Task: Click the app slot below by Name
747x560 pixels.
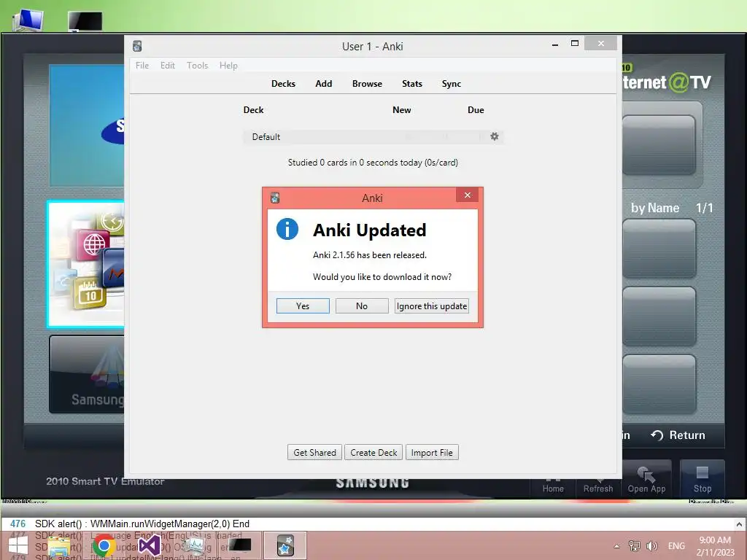Action: coord(659,249)
